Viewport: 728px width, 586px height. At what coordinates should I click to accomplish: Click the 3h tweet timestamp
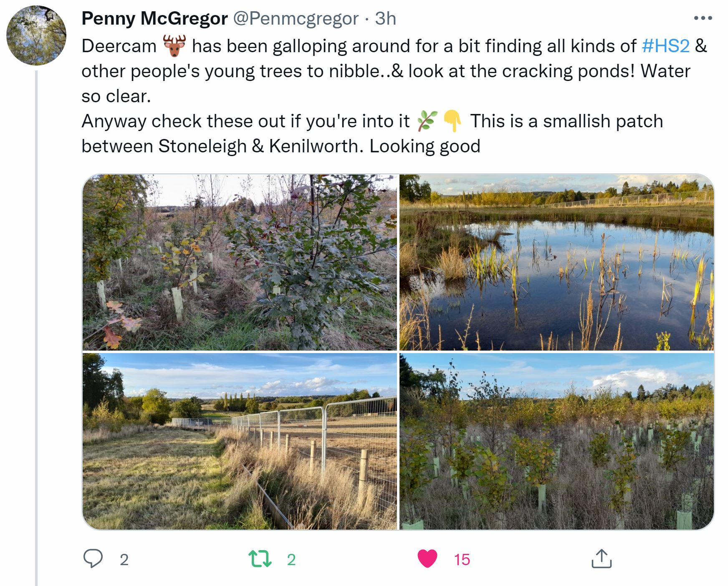point(385,18)
